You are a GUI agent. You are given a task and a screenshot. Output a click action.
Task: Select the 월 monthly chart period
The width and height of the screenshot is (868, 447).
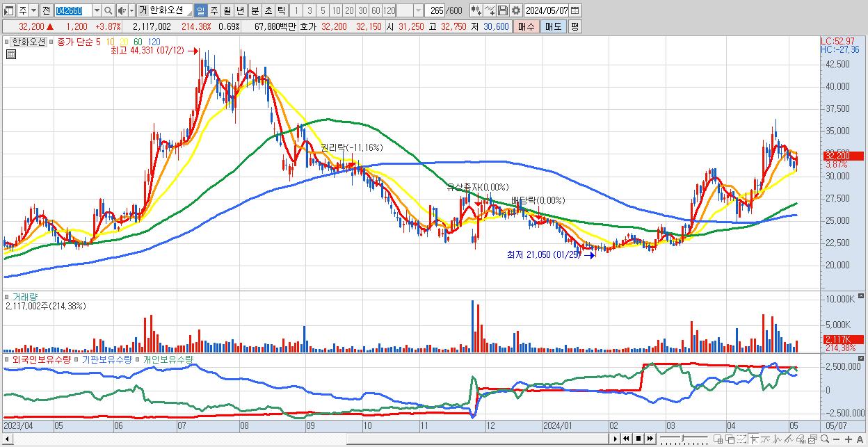click(x=227, y=10)
